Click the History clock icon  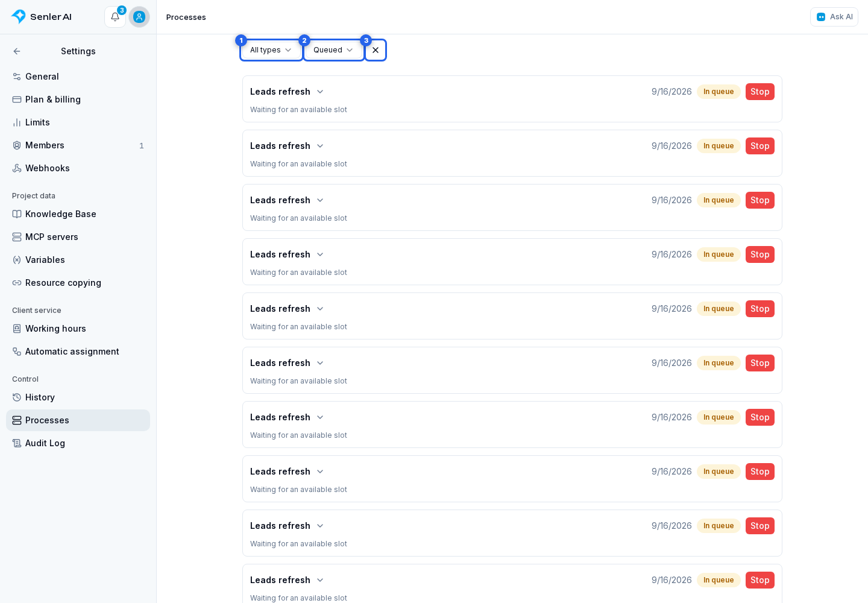tap(17, 397)
